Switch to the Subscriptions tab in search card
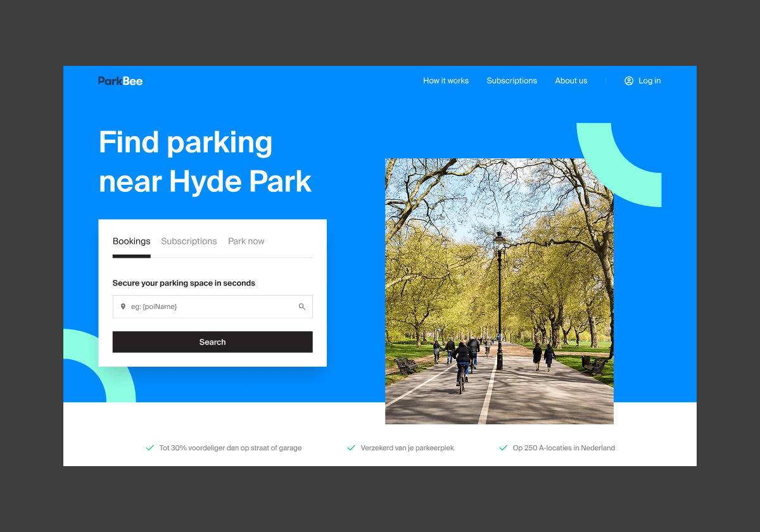This screenshot has height=532, width=760. [189, 241]
